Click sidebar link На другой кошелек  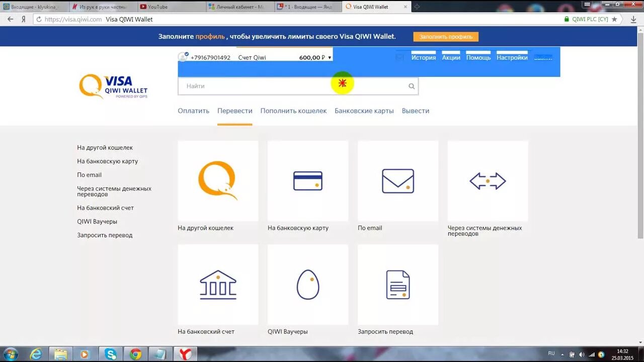click(105, 148)
